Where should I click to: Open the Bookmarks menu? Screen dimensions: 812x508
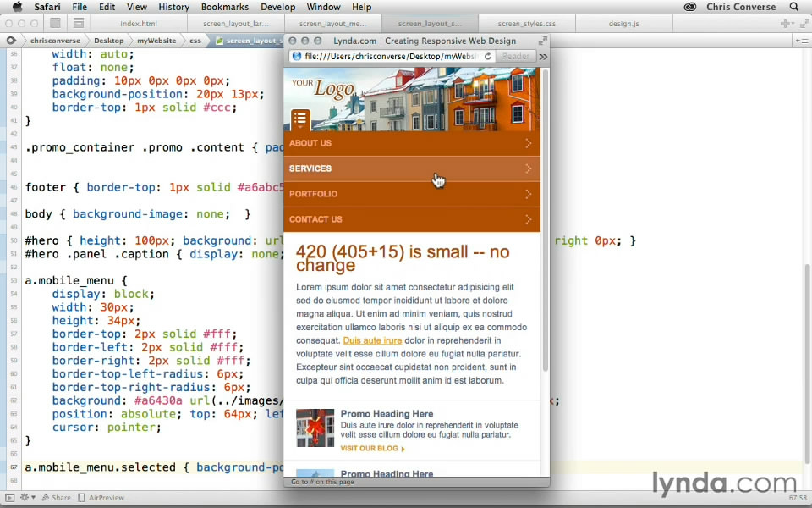tap(225, 7)
